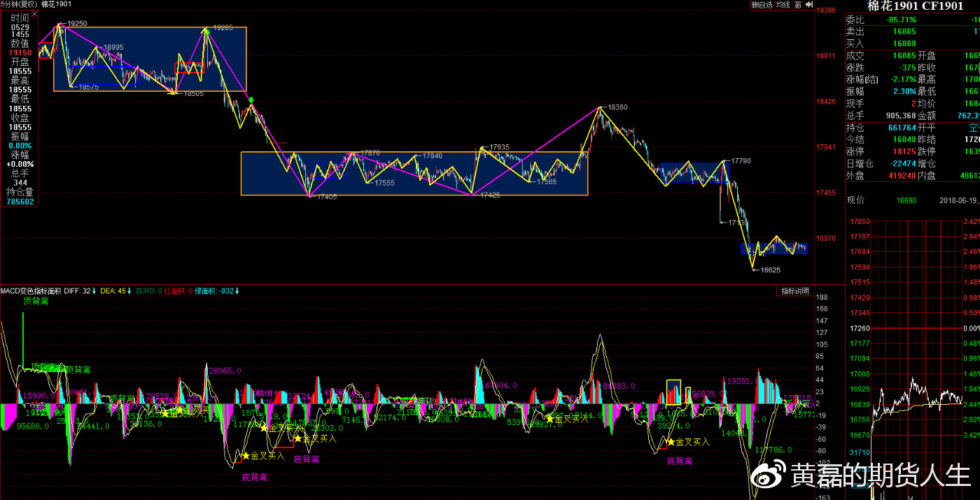Click the 17405 low price label
The width and height of the screenshot is (980, 500).
coord(326,197)
